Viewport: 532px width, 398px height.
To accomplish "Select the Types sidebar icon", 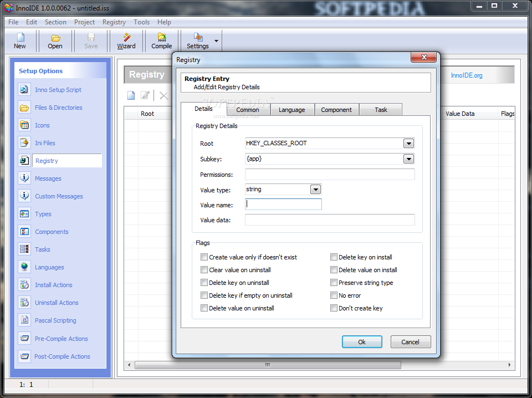I will pos(24,214).
